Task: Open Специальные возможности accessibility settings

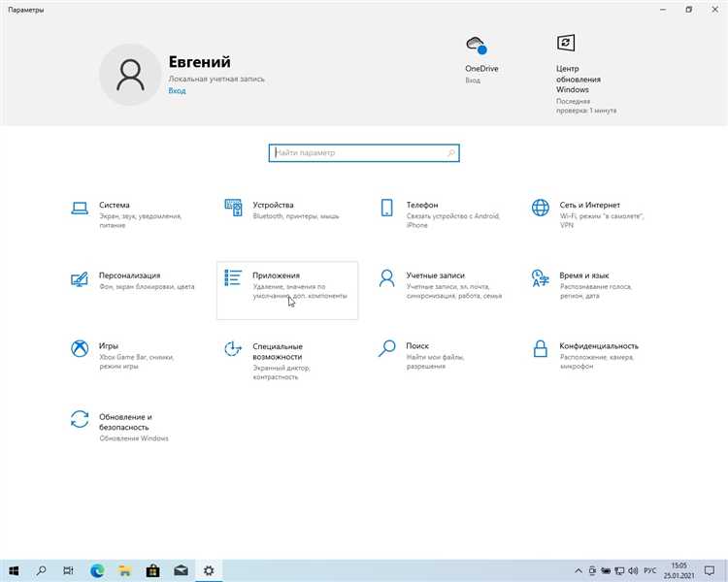Action: tap(287, 361)
